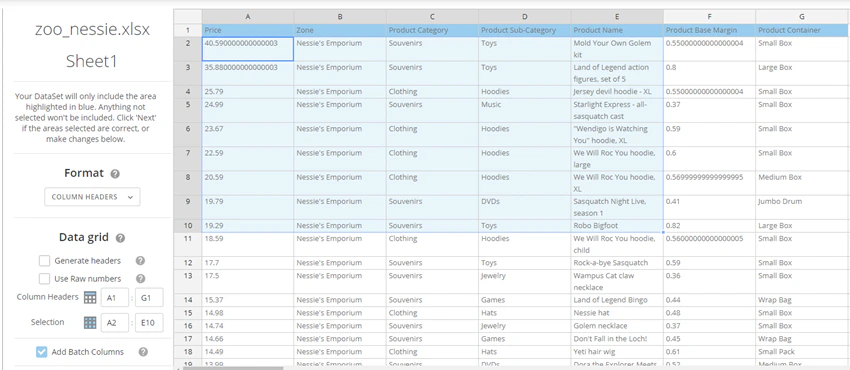Click the Wampus Cat claw necklace cell
Image resolution: width=850 pixels, height=370 pixels.
(617, 281)
